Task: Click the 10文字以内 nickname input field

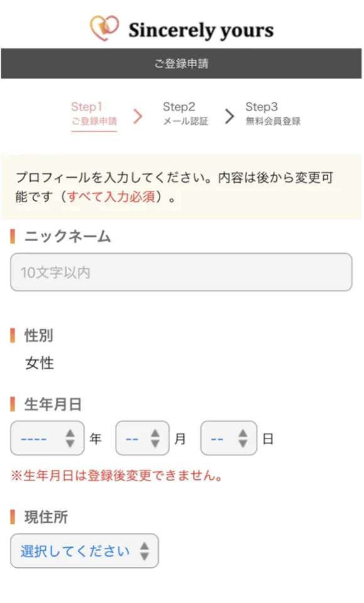Action: (x=182, y=272)
